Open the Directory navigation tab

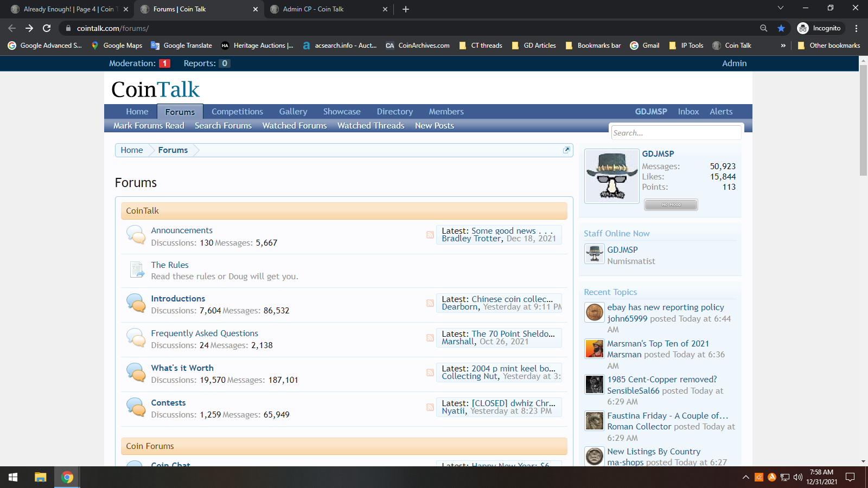pyautogui.click(x=395, y=112)
